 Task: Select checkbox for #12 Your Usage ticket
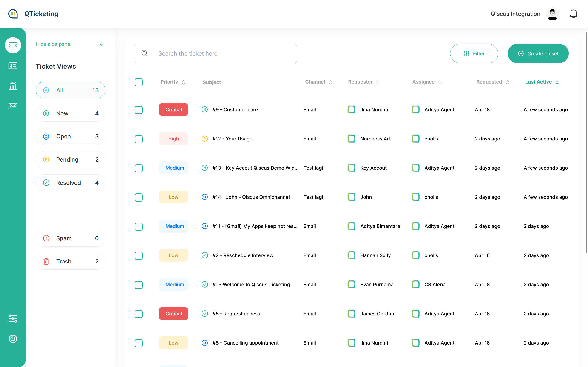coord(139,139)
